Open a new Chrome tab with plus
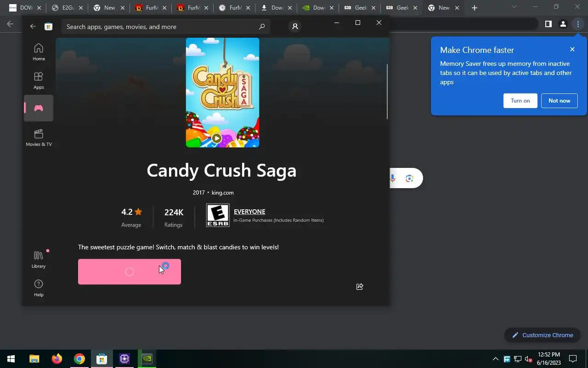Viewport: 588px width, 368px height. coord(475,8)
